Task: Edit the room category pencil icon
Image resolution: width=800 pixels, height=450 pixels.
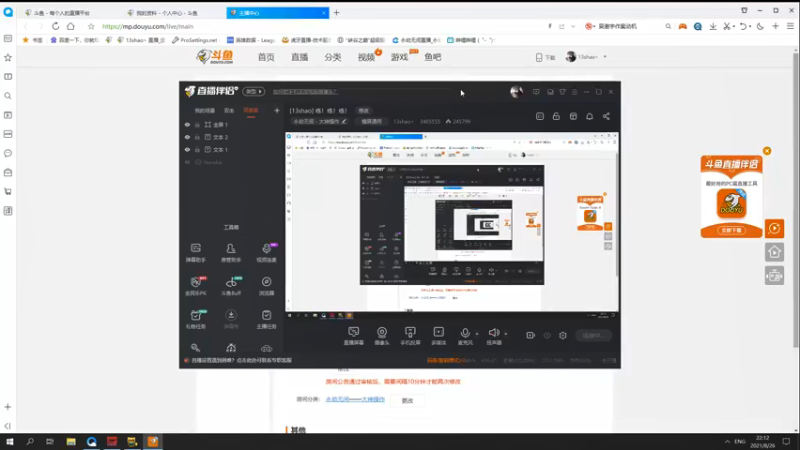Action: [x=344, y=122]
